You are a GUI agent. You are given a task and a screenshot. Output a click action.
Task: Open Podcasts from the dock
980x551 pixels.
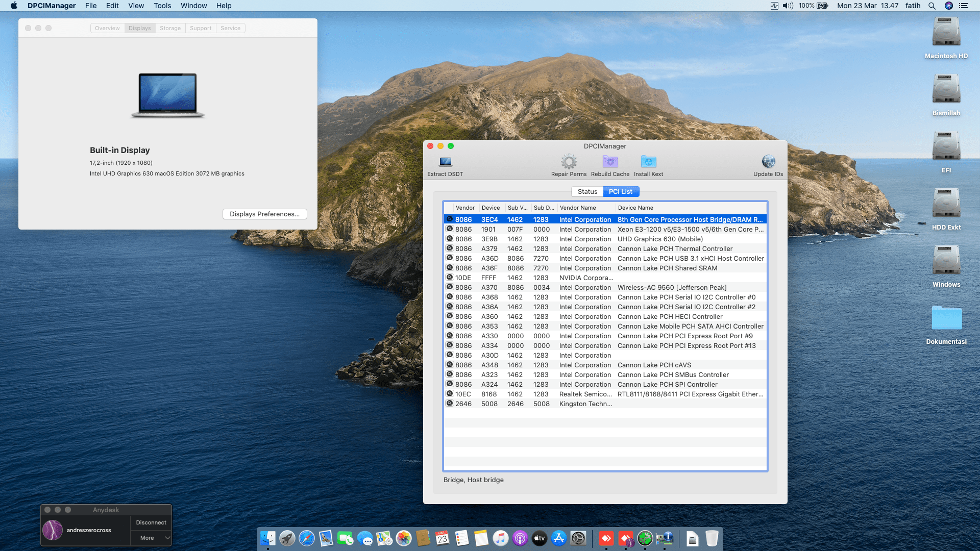(520, 538)
